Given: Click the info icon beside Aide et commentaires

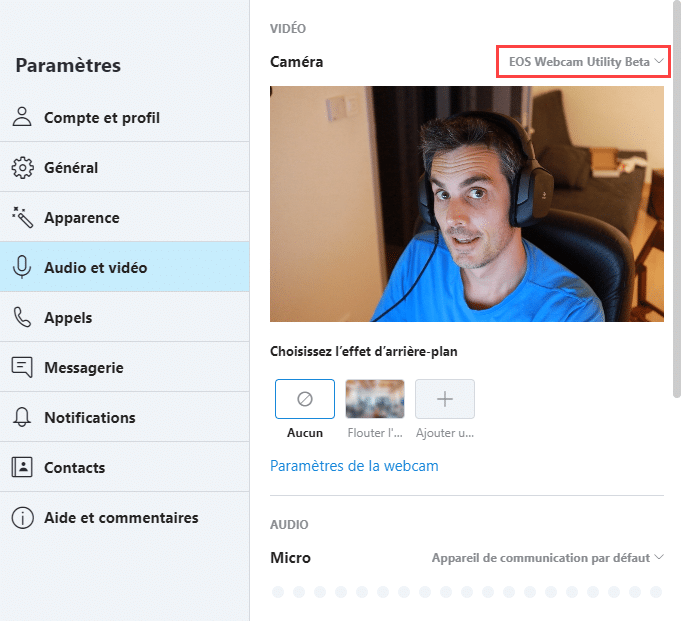Looking at the screenshot, I should (22, 518).
